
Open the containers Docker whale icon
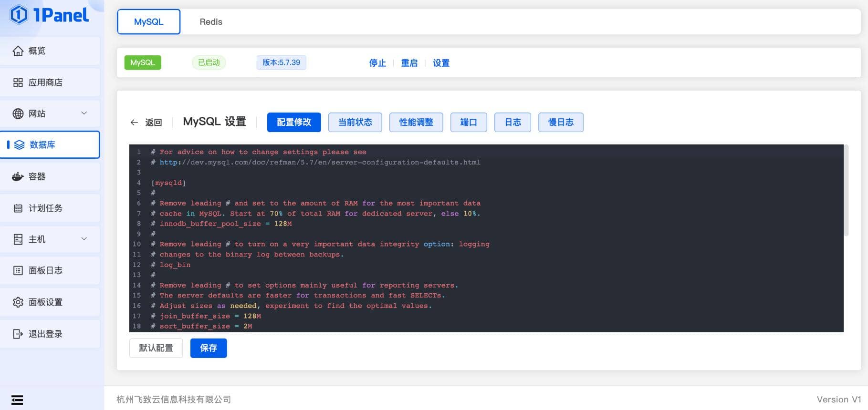(18, 176)
